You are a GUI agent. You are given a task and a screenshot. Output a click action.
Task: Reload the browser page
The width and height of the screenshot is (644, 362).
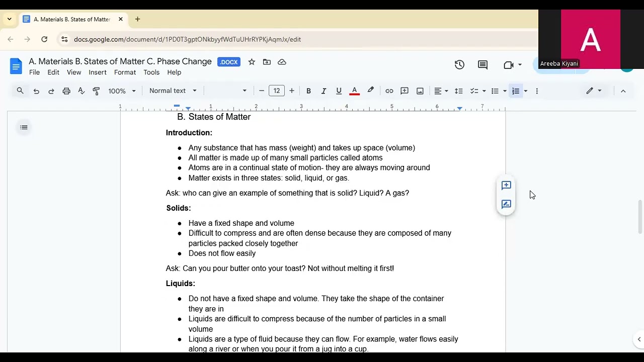point(44,39)
